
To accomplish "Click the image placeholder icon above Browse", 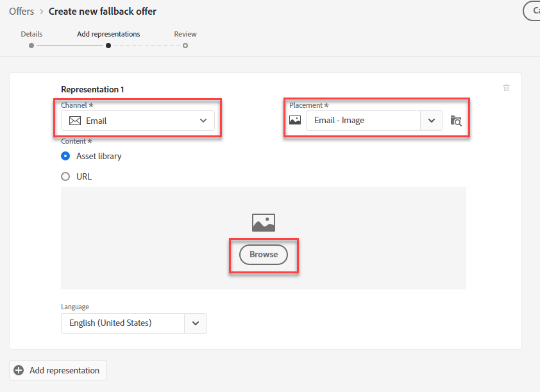I will [x=264, y=223].
